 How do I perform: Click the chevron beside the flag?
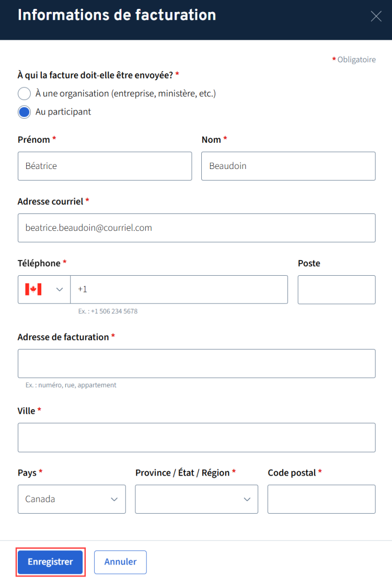(60, 289)
